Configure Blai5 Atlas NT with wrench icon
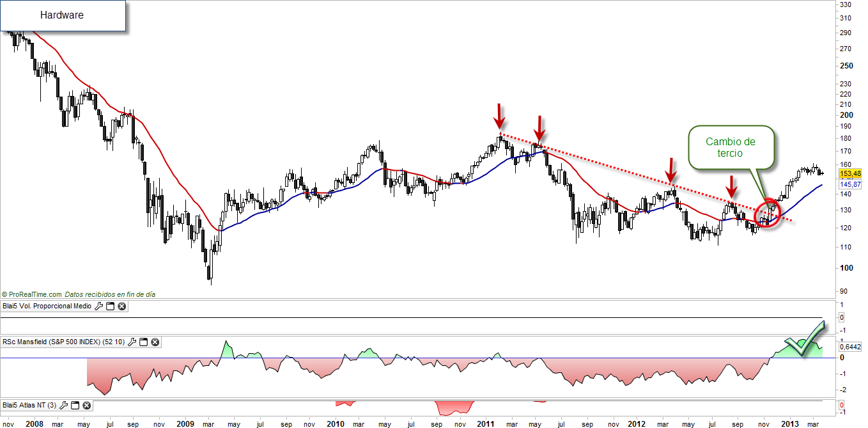The width and height of the screenshot is (868, 428). [63, 405]
